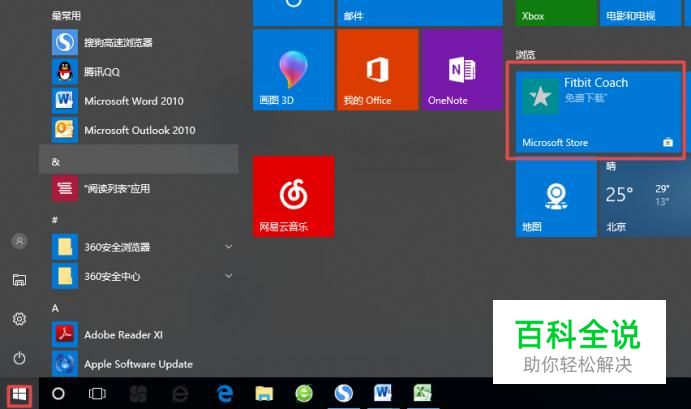The height and width of the screenshot is (409, 691).
Task: Expand the 360安全浏览器 folder chevron
Action: [x=228, y=247]
